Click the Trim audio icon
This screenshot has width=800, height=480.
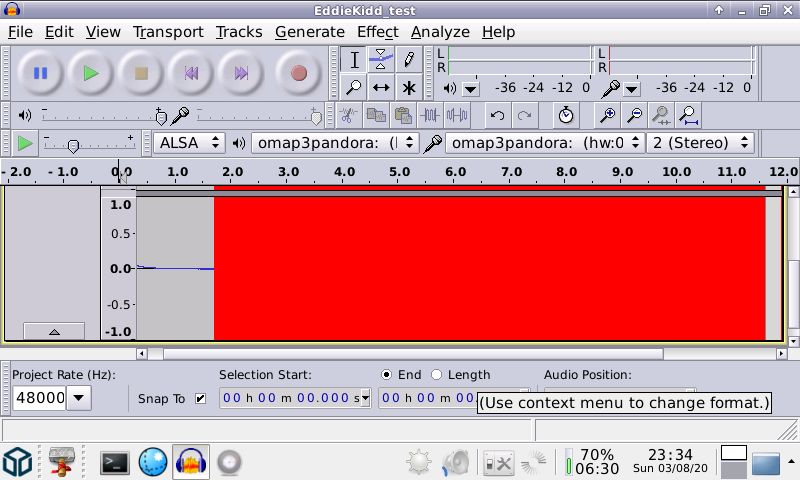[x=431, y=116]
